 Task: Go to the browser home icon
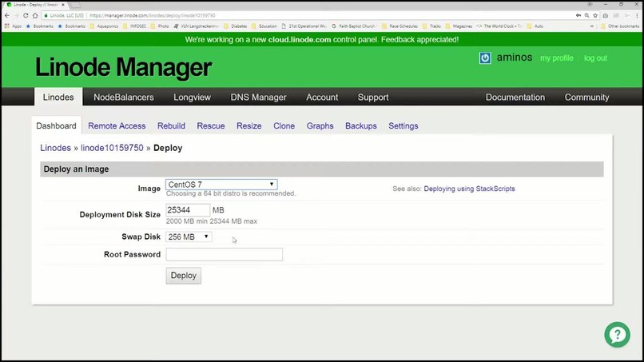click(x=35, y=15)
